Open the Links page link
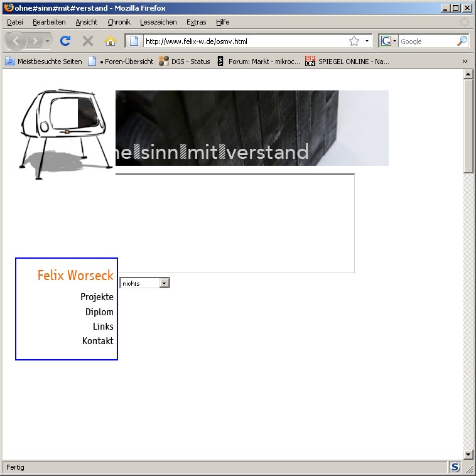Viewport: 476px width, 476px height. pos(103,327)
